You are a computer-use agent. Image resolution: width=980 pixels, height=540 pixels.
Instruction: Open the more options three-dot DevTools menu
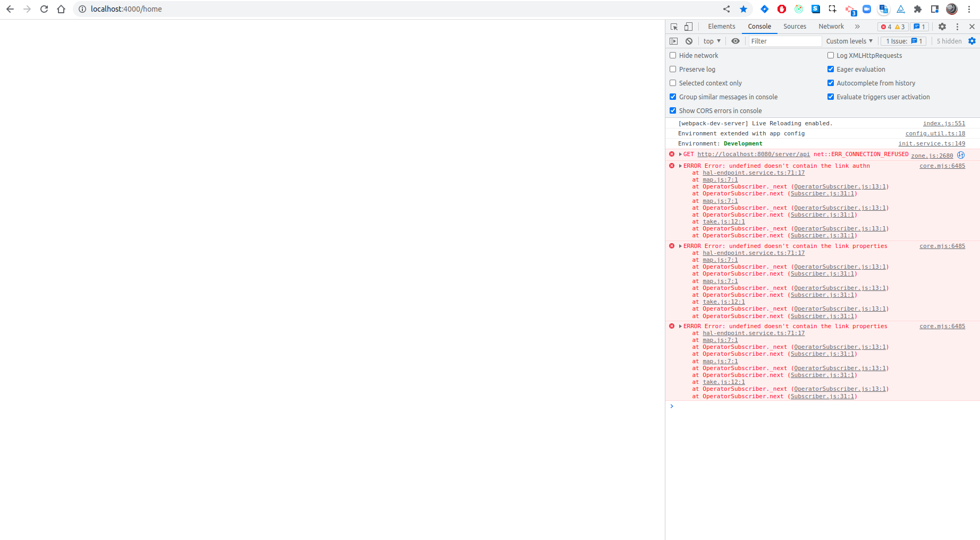[x=958, y=27]
